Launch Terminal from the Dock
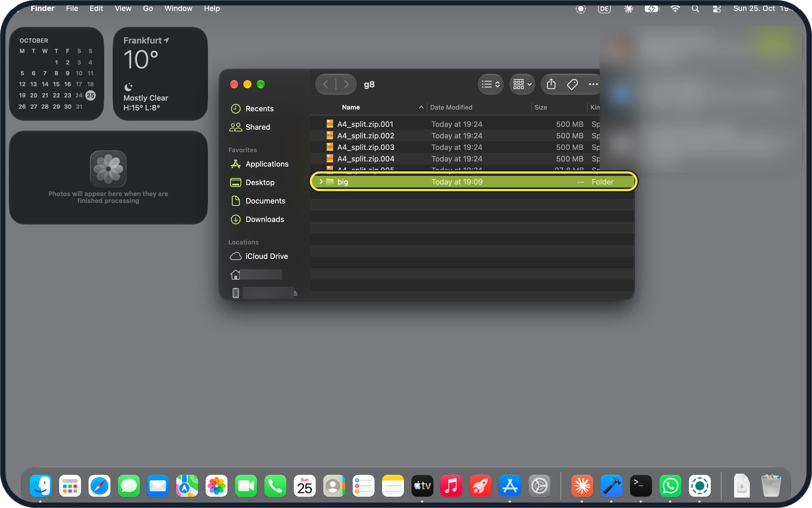This screenshot has width=812, height=508. [x=641, y=486]
